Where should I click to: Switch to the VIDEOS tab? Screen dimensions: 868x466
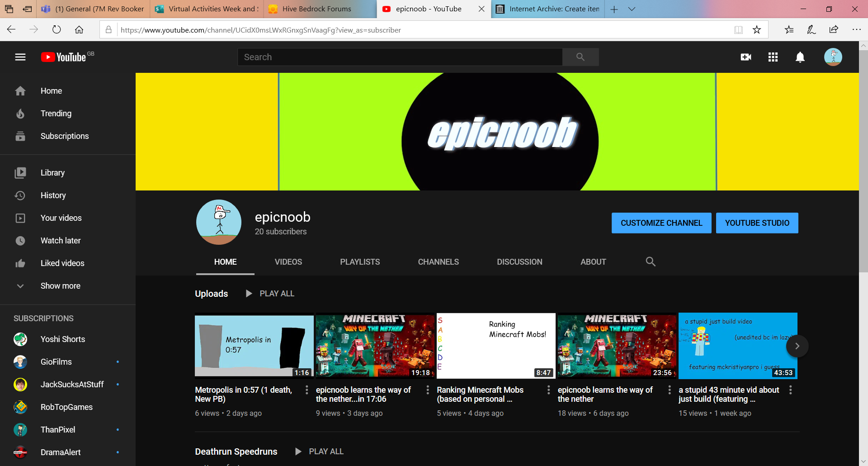tap(288, 262)
